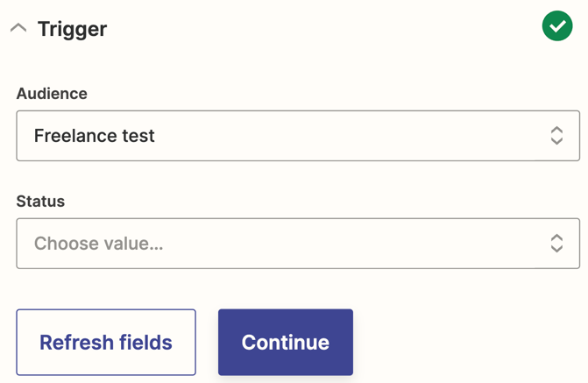Open the Status dropdown
Viewport: 588px width, 383px height.
click(x=298, y=244)
